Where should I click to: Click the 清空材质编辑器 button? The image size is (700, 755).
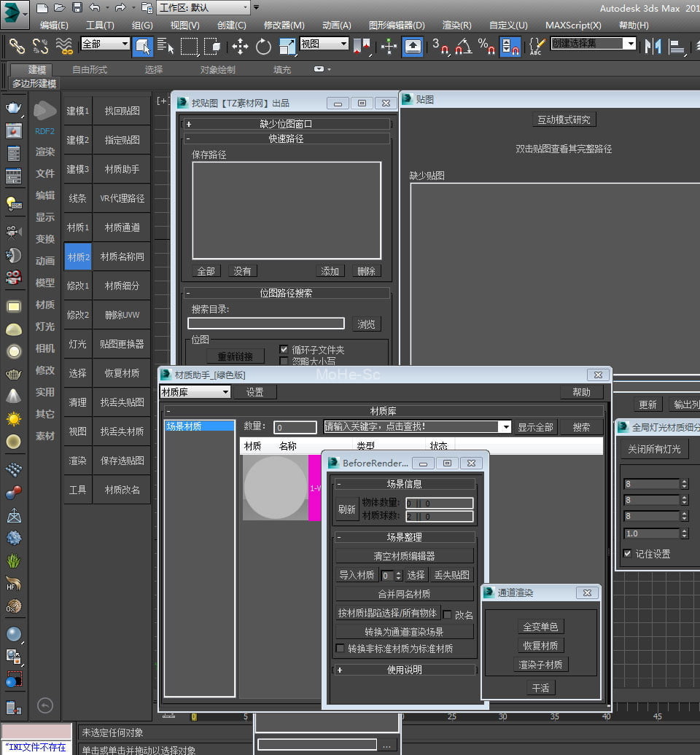pyautogui.click(x=404, y=556)
